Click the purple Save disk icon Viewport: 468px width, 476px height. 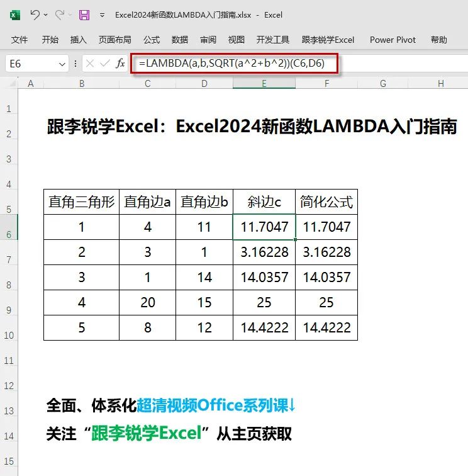84,15
